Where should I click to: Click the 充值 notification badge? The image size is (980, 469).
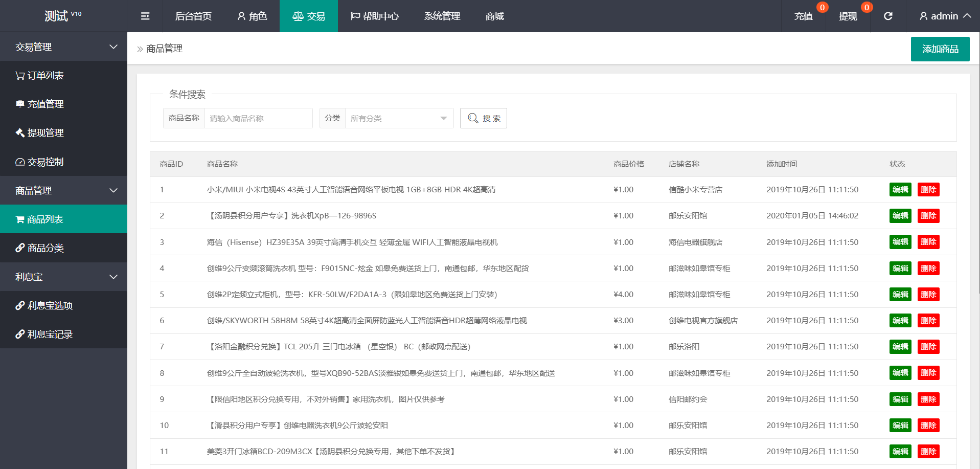pos(822,7)
